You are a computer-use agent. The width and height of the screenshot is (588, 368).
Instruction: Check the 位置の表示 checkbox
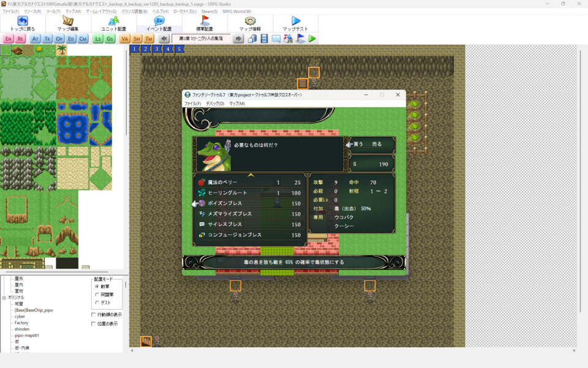pos(94,323)
